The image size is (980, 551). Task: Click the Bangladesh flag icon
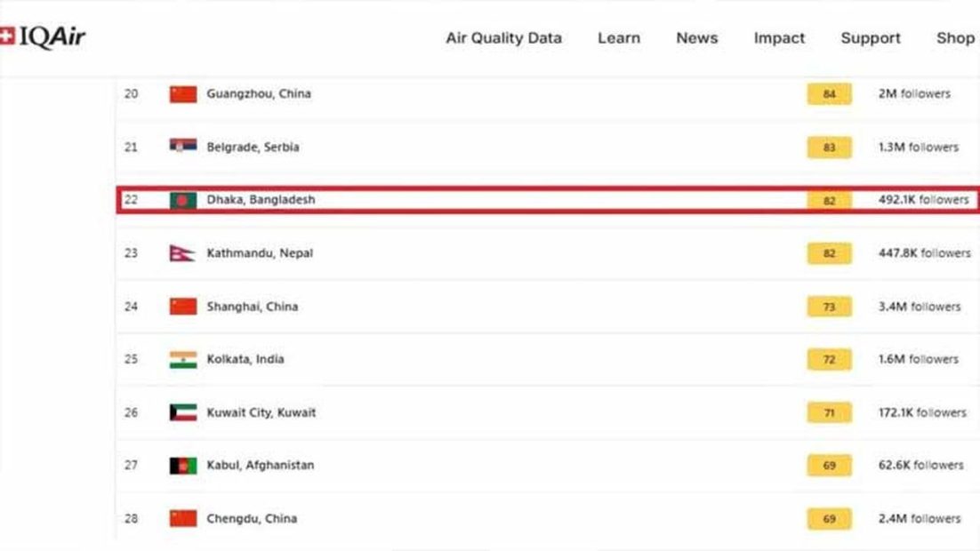tap(183, 201)
